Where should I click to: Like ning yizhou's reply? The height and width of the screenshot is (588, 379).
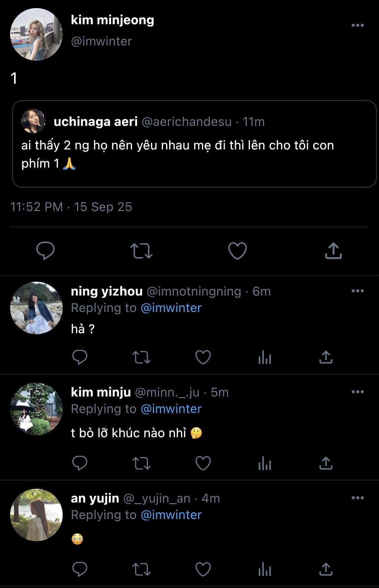pos(203,357)
